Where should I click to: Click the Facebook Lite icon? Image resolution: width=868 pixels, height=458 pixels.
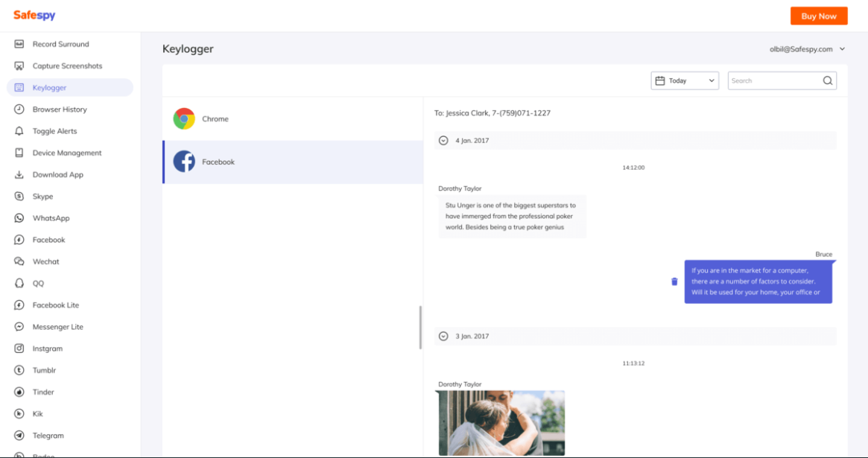click(x=19, y=305)
